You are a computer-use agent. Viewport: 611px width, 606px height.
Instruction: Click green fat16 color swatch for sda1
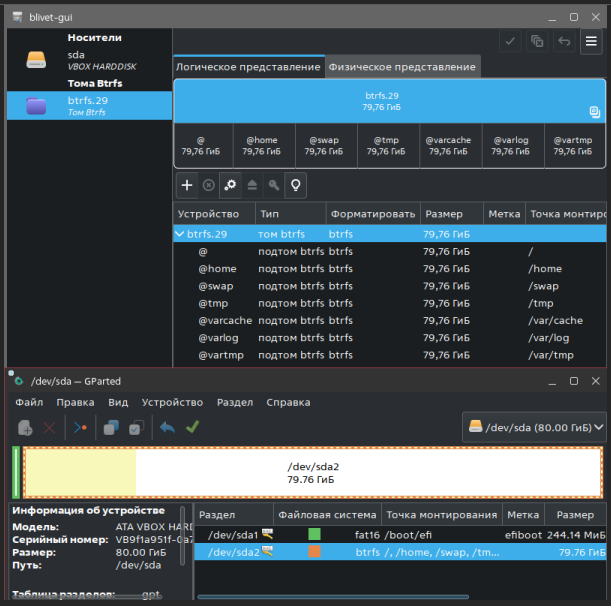point(314,534)
